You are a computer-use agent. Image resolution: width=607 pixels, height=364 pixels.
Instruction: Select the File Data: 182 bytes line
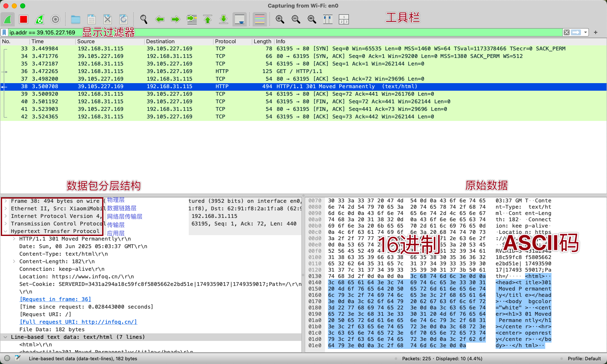[x=52, y=330]
